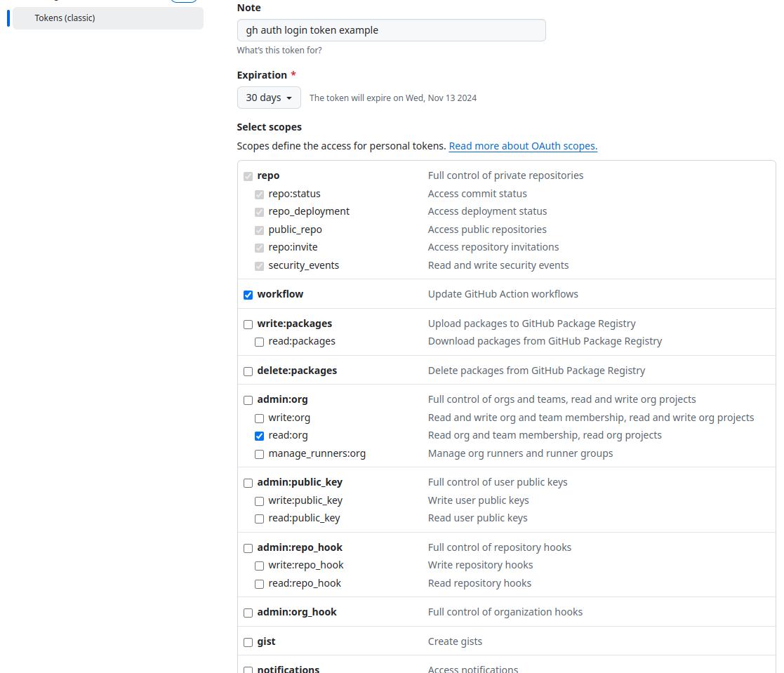Screen dimensions: 784x673
Task: Select the read:repo_hook checkbox
Action: click(x=260, y=584)
